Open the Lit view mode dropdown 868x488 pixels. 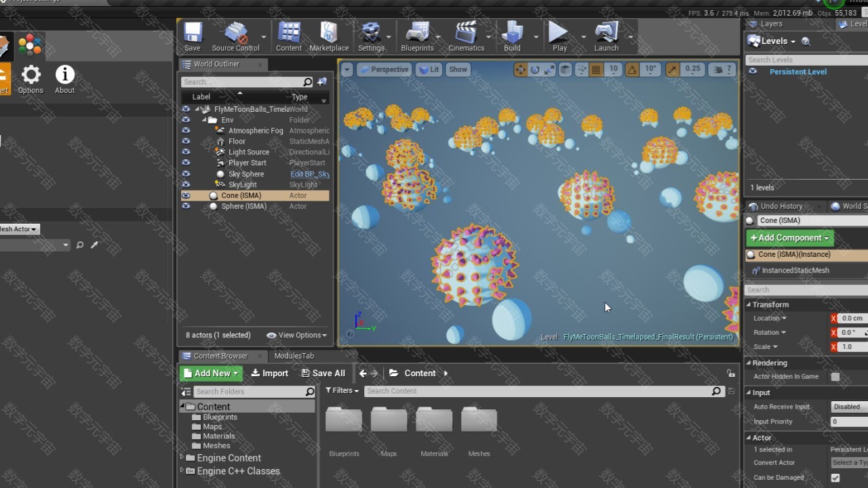coord(429,69)
